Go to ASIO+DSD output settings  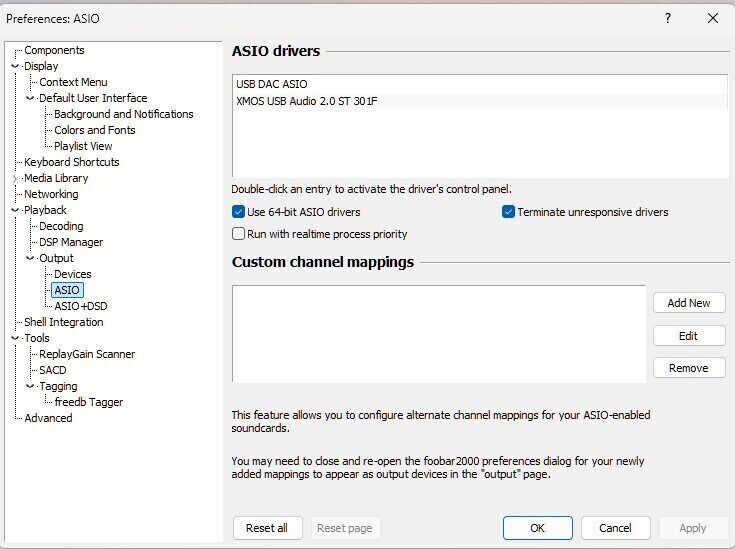pyautogui.click(x=80, y=306)
